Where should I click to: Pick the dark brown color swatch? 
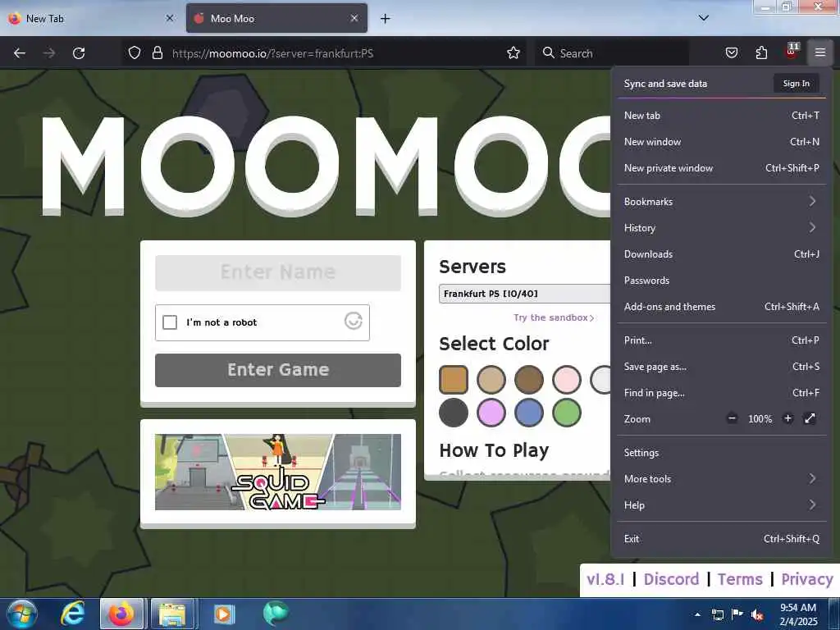[x=529, y=379]
